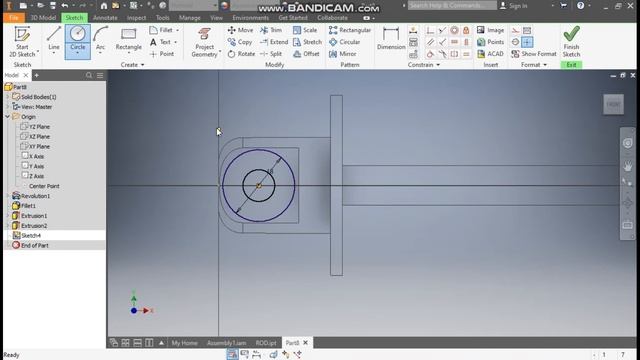Switch to My Home tab
Viewport: 640px width, 360px height.
point(184,343)
